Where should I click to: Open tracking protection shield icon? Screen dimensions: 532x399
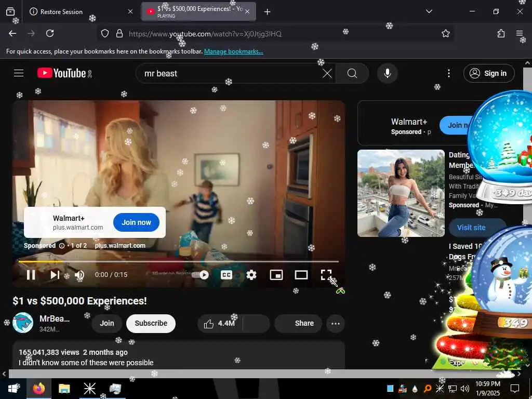point(105,33)
